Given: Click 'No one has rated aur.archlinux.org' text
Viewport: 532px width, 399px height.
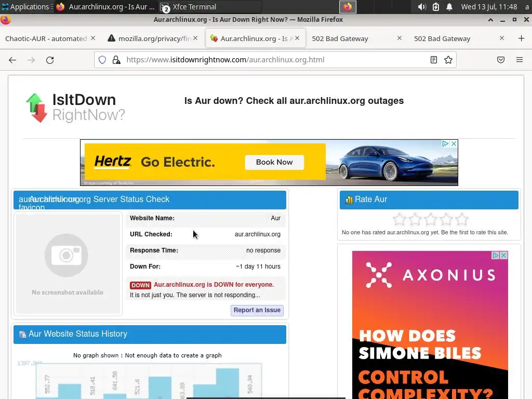Looking at the screenshot, I should coord(425,232).
